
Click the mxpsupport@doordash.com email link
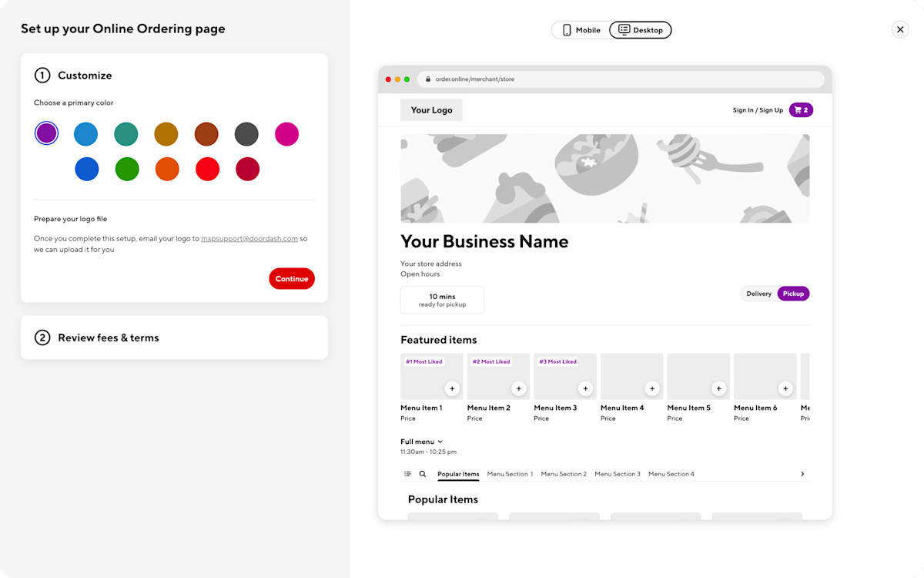249,238
